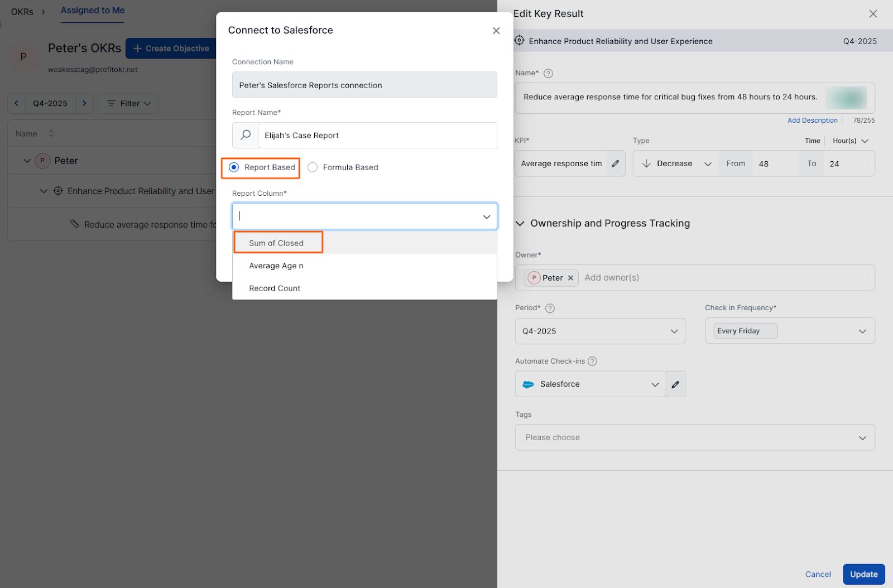Click the sort icon beside Name column
Image resolution: width=893 pixels, height=588 pixels.
51,133
